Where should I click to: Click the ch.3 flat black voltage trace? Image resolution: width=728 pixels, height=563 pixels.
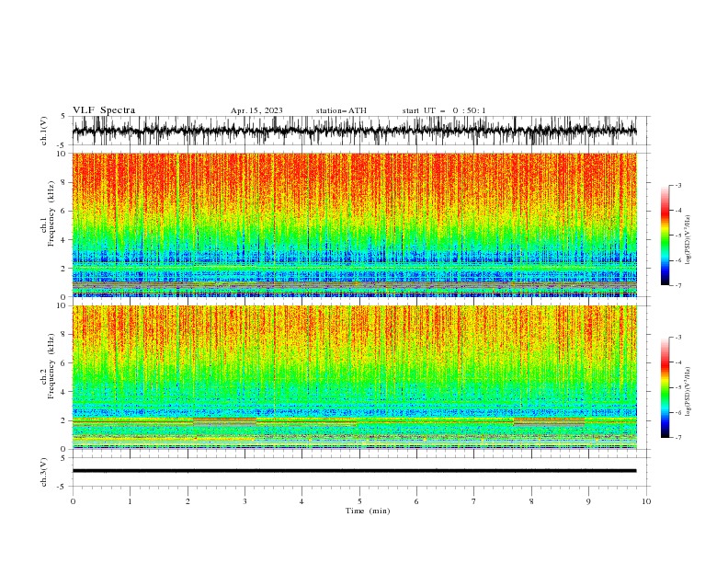(354, 471)
